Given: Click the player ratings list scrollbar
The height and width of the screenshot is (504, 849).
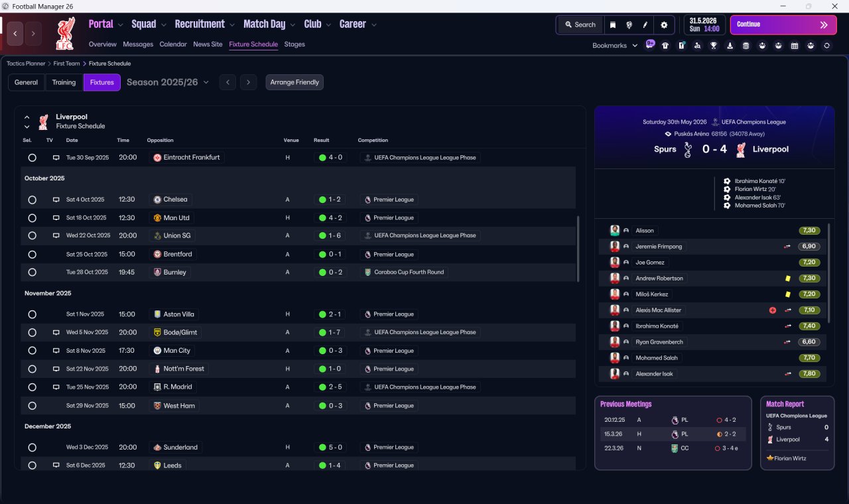Looking at the screenshot, I should coord(829,273).
